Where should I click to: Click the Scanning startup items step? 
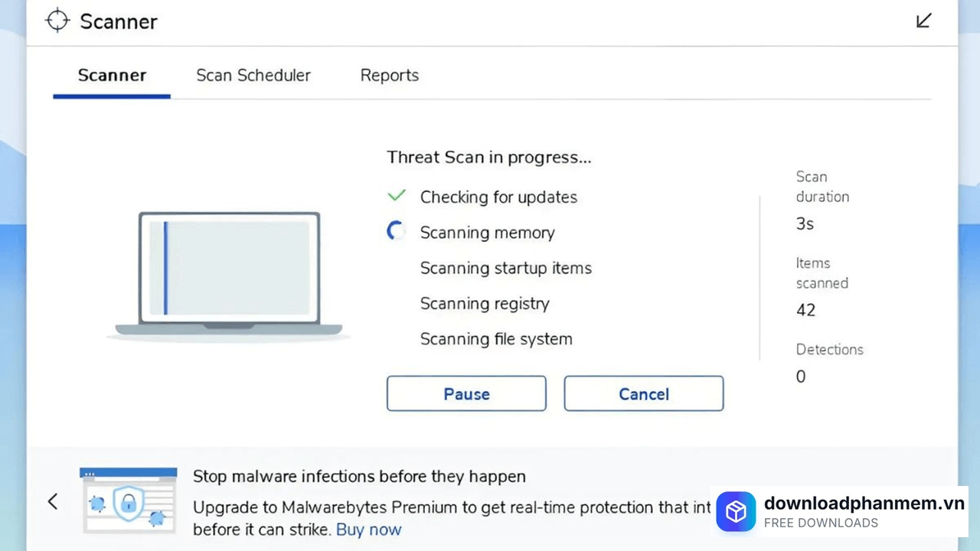506,268
